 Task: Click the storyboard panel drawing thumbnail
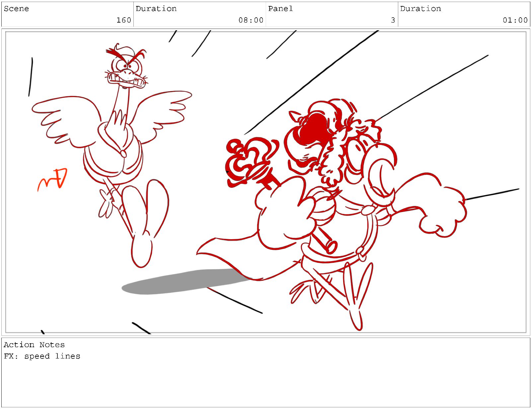click(x=266, y=182)
